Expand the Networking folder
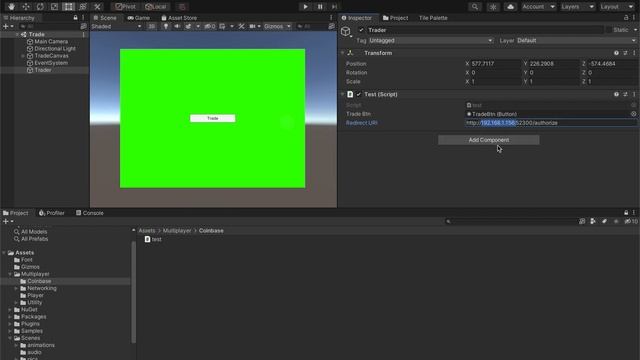This screenshot has height=360, width=640. click(x=16, y=289)
